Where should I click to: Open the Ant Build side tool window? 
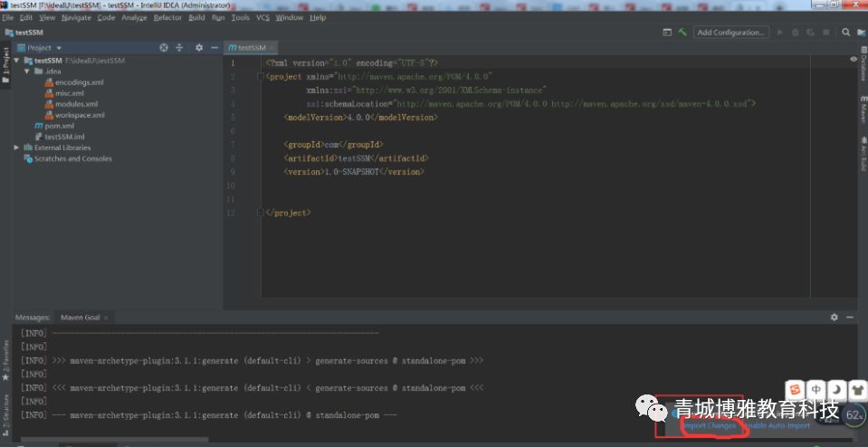[863, 155]
